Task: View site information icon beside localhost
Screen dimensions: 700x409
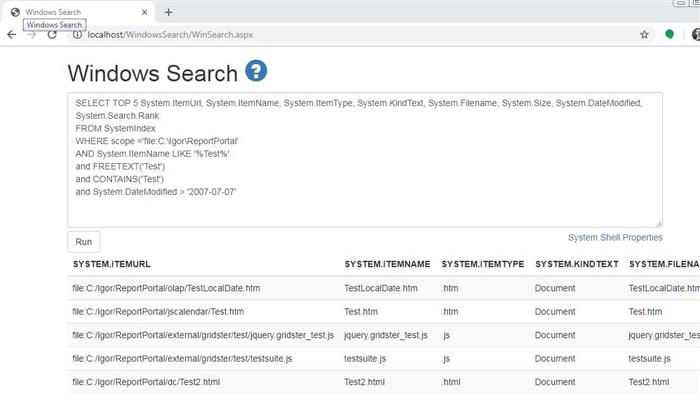Action: coord(77,35)
